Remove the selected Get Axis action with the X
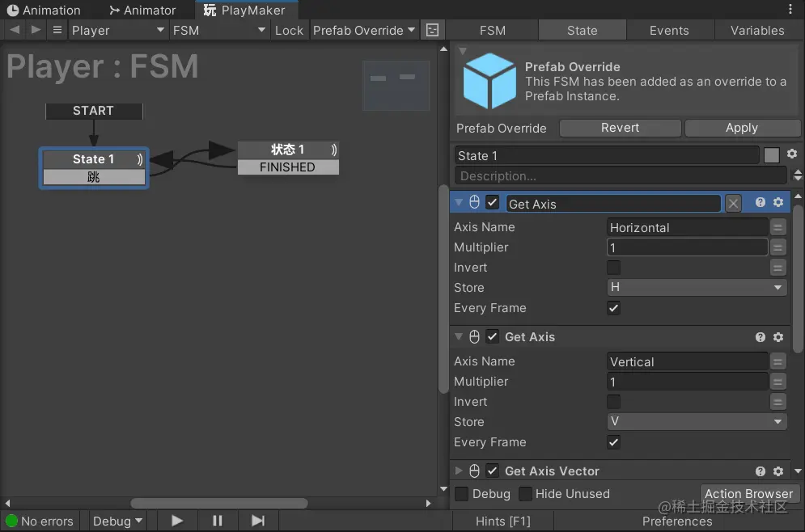805x532 pixels. (x=733, y=204)
